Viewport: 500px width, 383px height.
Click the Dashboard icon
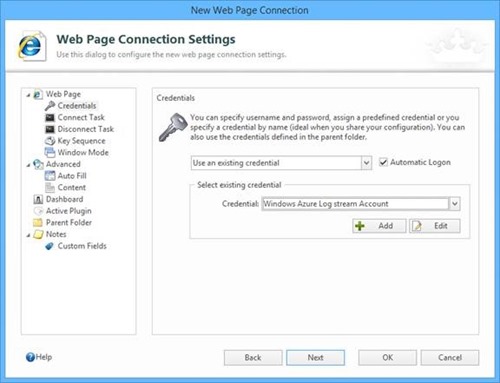38,199
